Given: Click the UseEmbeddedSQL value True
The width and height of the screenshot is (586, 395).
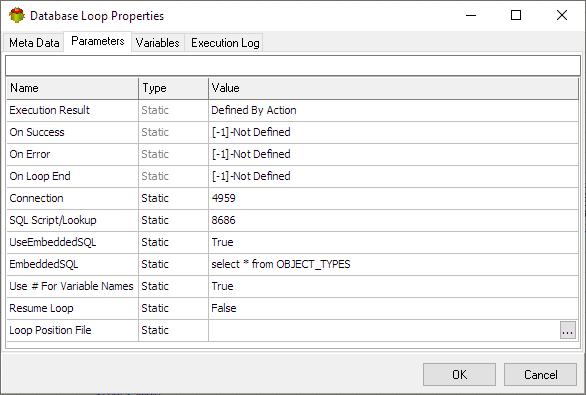Looking at the screenshot, I should [222, 243].
